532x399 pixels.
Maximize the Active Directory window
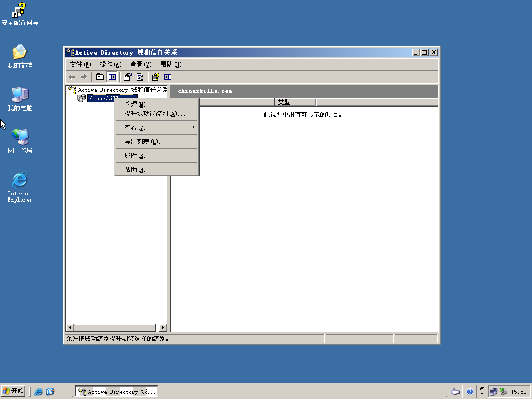pyautogui.click(x=424, y=52)
